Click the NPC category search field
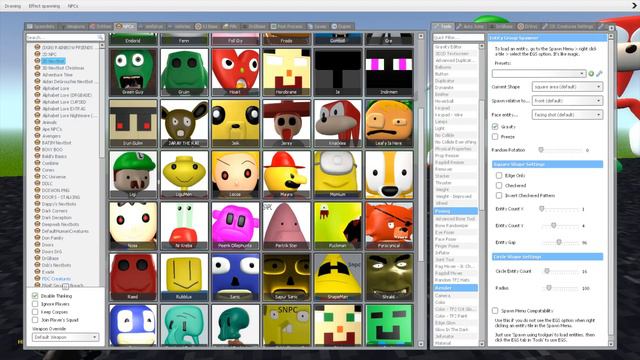 [65, 37]
